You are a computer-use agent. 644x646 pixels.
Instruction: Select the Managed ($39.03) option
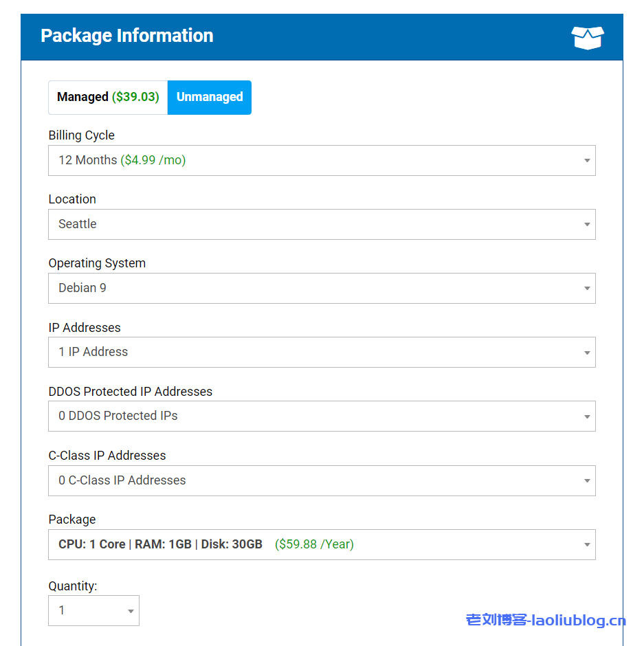pos(108,98)
